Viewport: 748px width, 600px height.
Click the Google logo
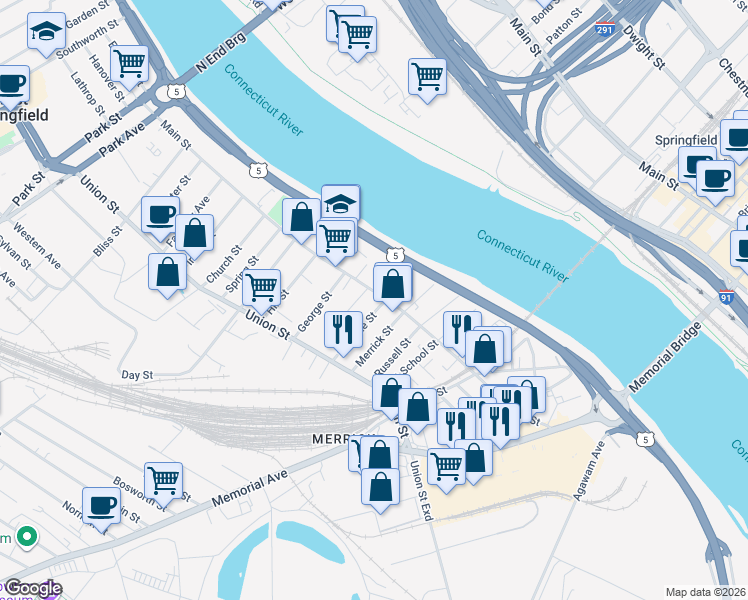point(33,589)
